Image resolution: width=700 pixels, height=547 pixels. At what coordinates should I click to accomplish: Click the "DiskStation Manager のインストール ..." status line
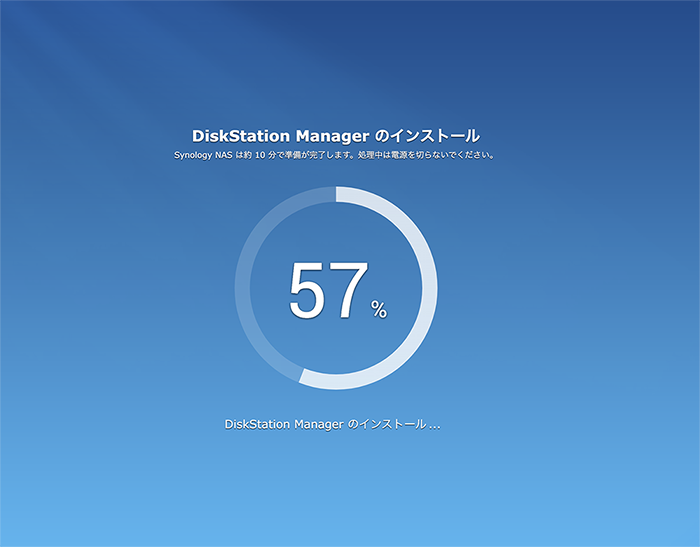(x=333, y=424)
